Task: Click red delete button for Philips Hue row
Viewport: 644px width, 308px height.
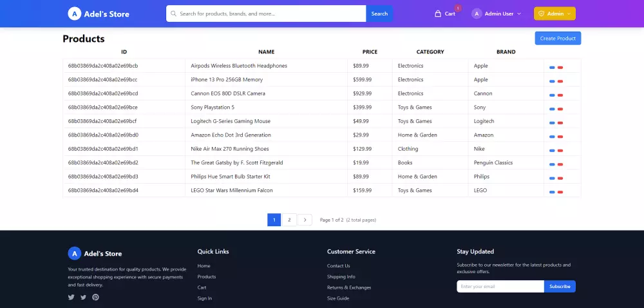Action: 560,178
